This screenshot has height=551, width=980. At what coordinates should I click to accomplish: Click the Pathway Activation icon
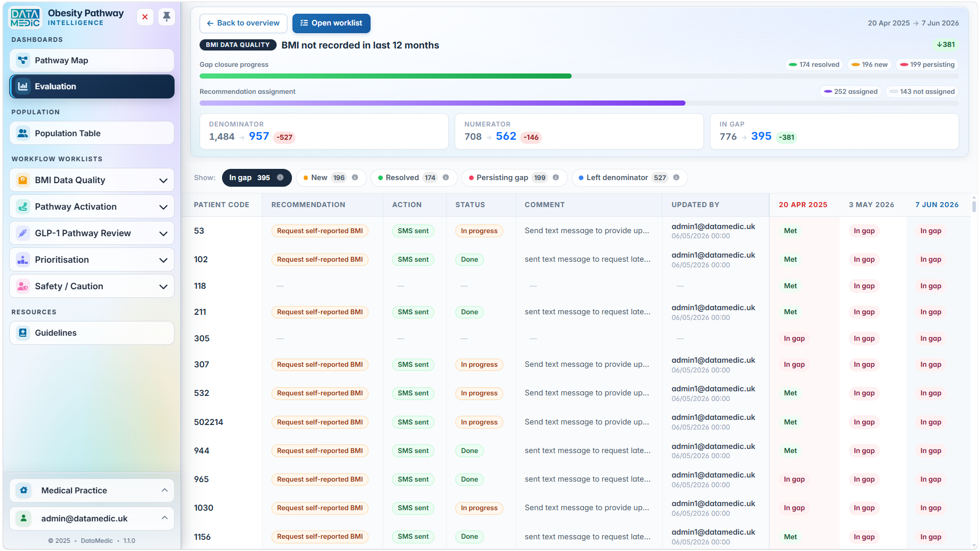point(22,207)
